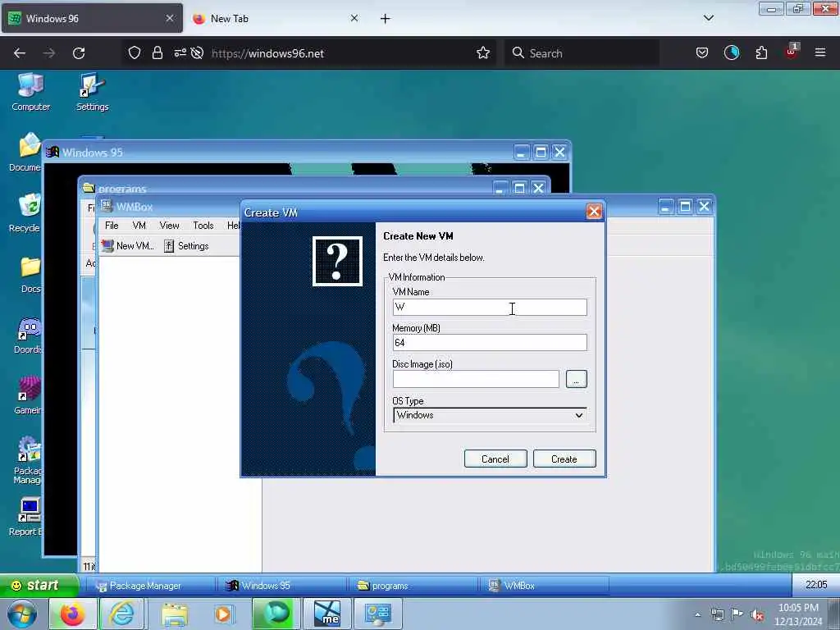The height and width of the screenshot is (630, 840).
Task: Click Cancel in Create VM dialog
Action: click(495, 459)
